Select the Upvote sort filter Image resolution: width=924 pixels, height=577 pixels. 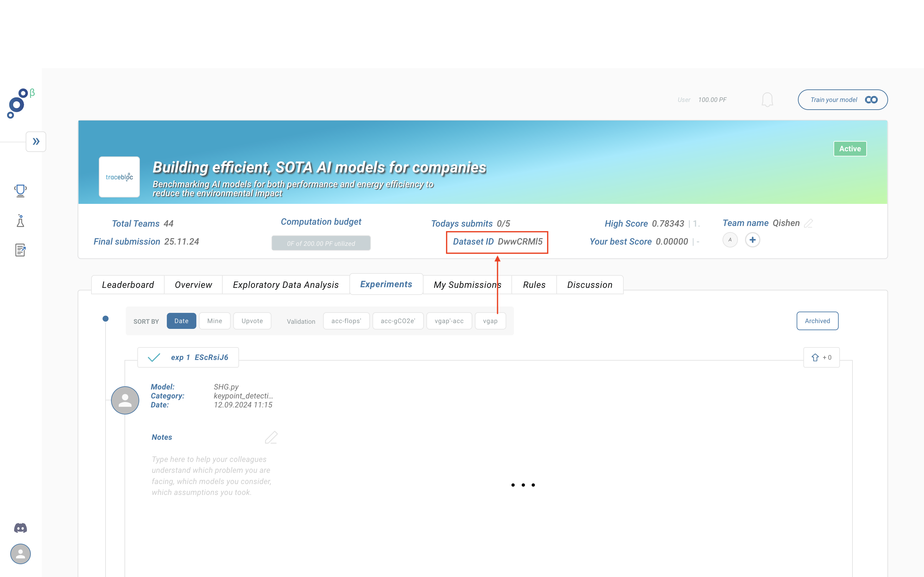pos(252,321)
